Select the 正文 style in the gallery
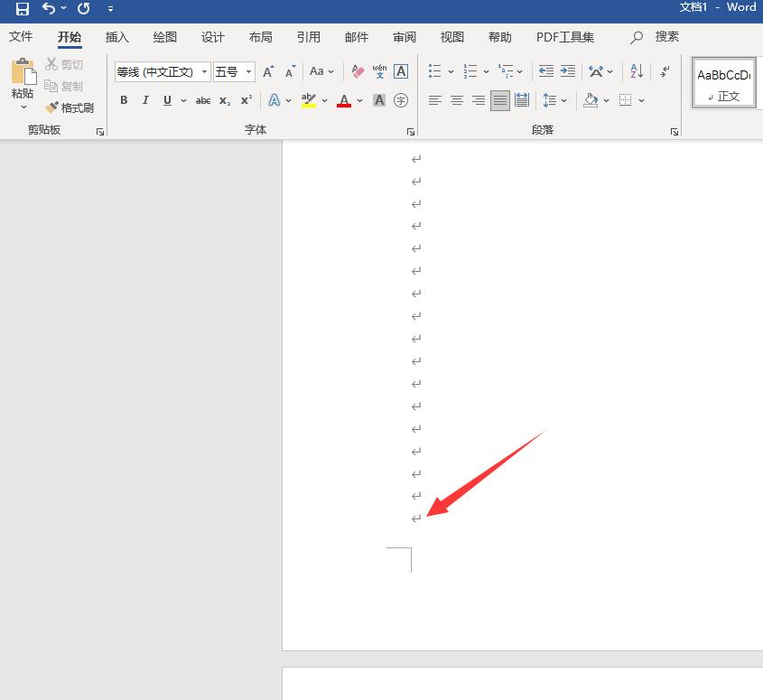This screenshot has width=763, height=700. [x=723, y=83]
